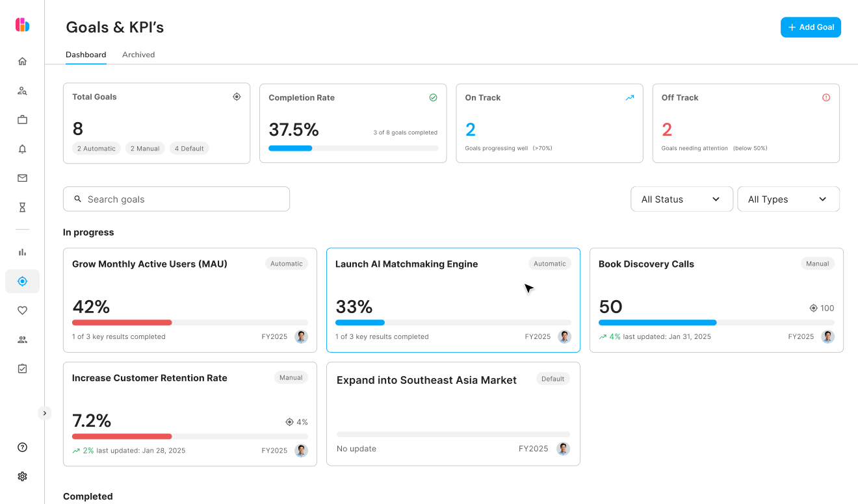858x504 pixels.
Task: Click the Add Goal button
Action: (x=811, y=27)
